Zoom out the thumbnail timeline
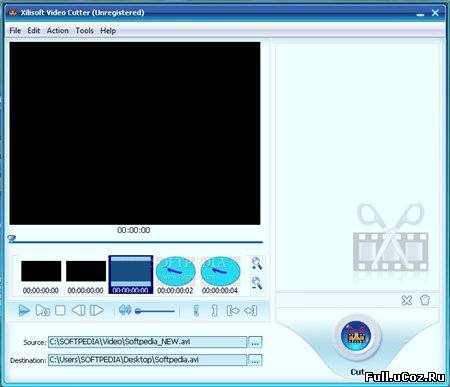 click(257, 283)
